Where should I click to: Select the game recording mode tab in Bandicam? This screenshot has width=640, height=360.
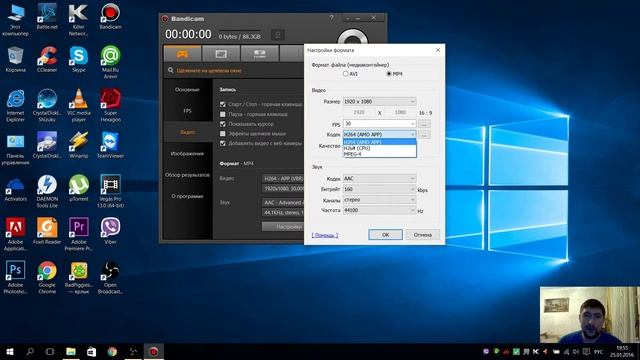point(182,53)
